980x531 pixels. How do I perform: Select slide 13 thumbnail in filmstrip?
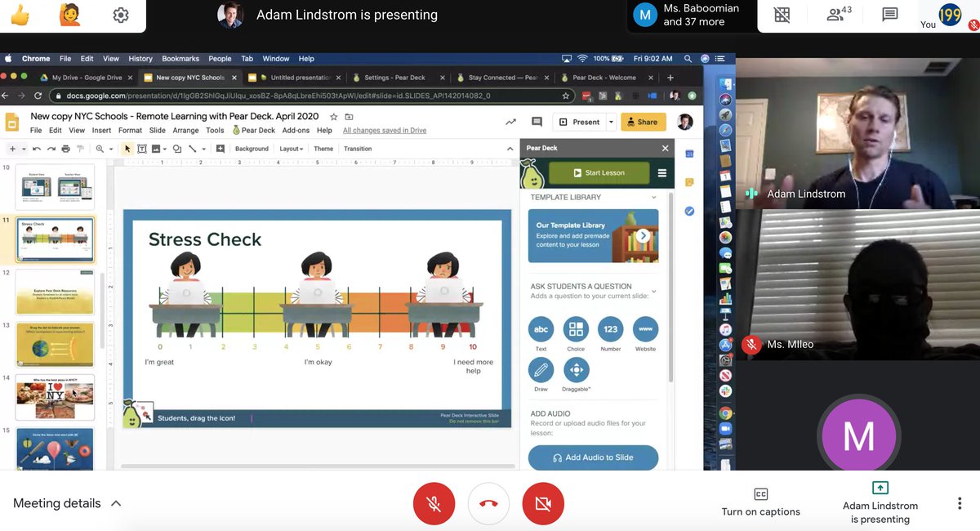[x=55, y=344]
